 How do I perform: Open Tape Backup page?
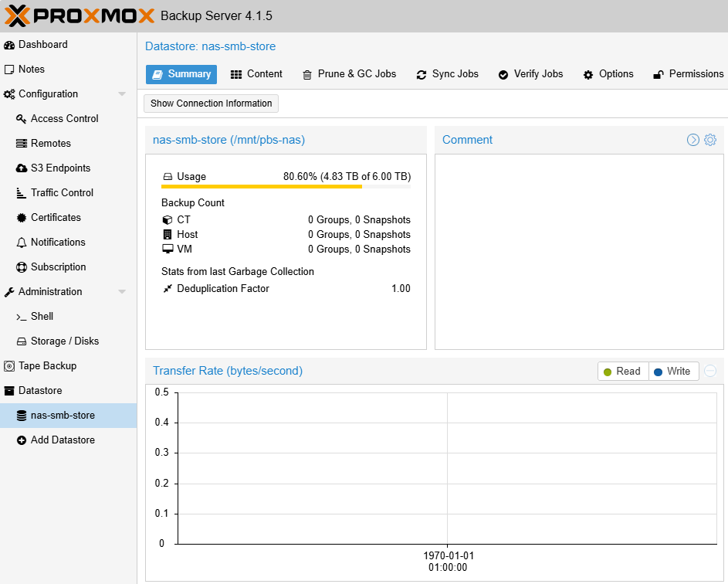(x=47, y=365)
